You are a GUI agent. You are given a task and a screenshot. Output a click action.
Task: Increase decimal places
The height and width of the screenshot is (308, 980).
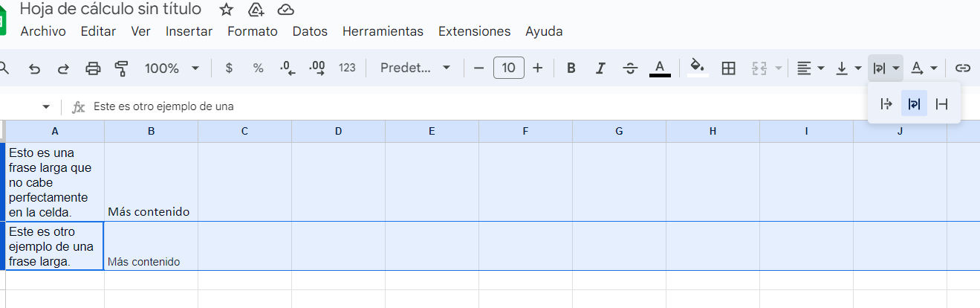click(x=317, y=68)
